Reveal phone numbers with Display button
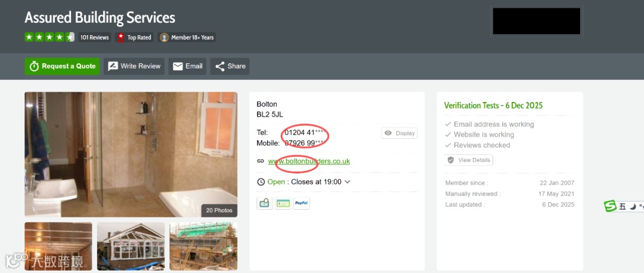Viewport: 644px width, 273px height. [400, 133]
